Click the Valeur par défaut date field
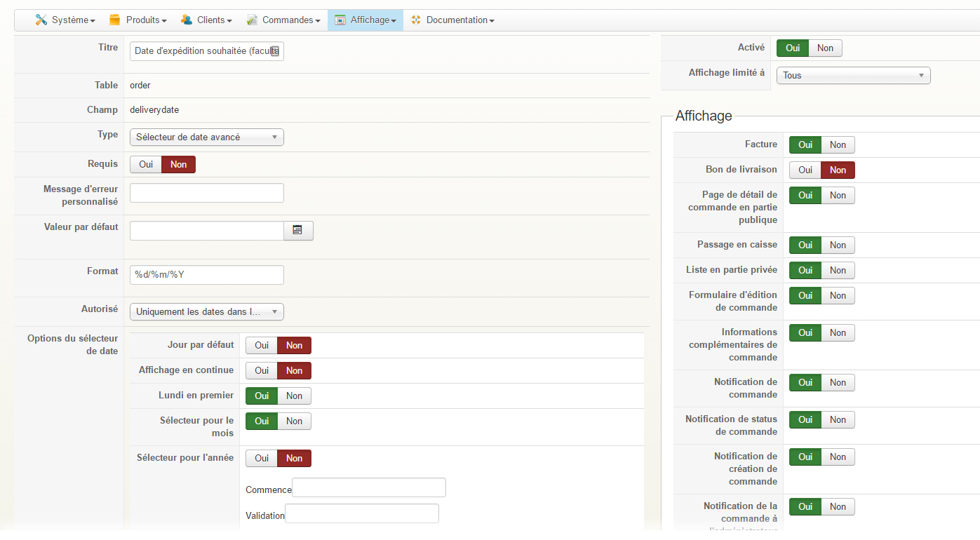 [207, 231]
